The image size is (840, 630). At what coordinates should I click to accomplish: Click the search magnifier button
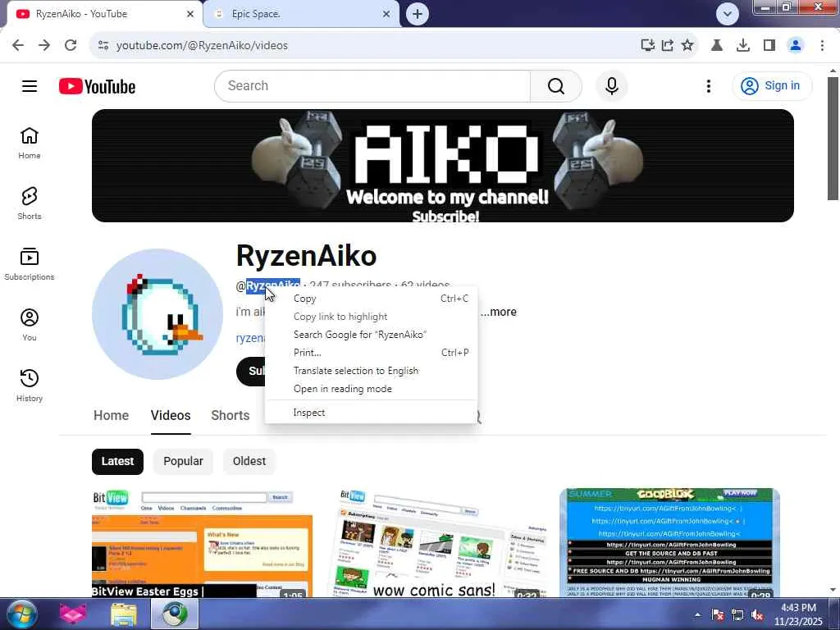[556, 86]
